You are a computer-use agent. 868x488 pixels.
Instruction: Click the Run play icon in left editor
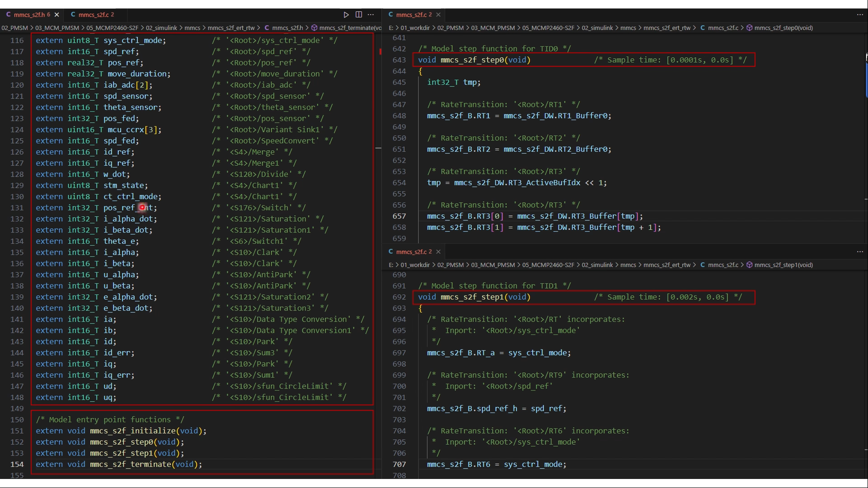click(346, 14)
